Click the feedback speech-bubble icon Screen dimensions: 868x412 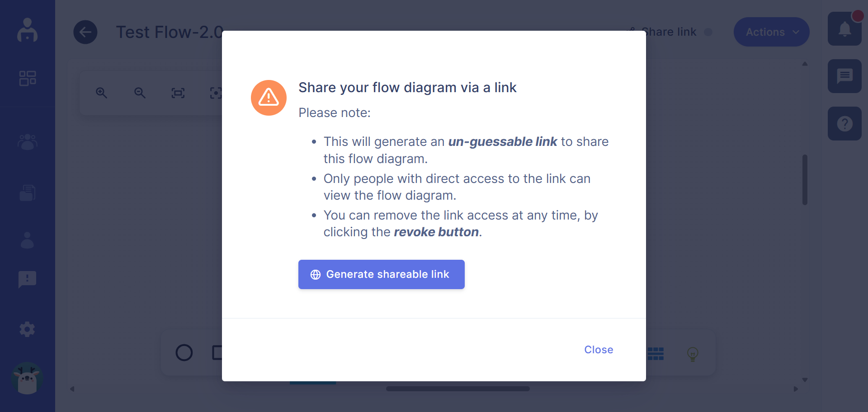click(x=27, y=279)
